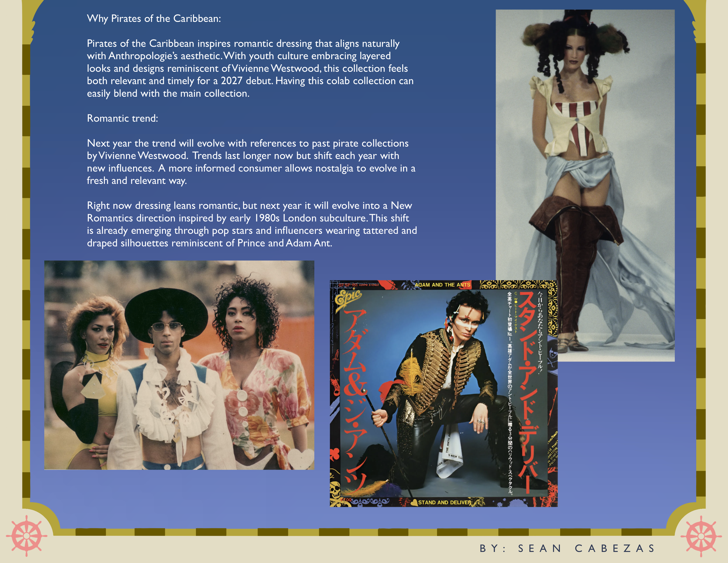Screen dimensions: 728x563
Task: Click the paragraph starting "Next year the trend will evolve"
Action: 251,162
